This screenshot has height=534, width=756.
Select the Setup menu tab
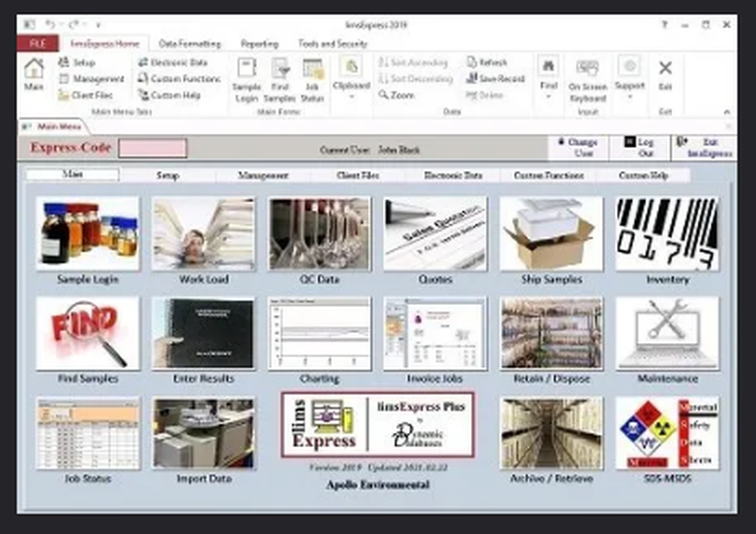coord(168,175)
